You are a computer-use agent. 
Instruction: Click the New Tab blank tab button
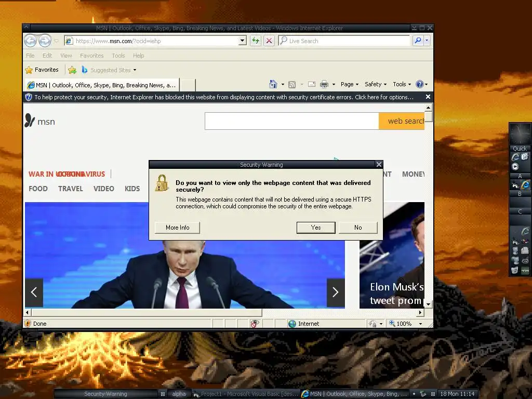(x=188, y=85)
